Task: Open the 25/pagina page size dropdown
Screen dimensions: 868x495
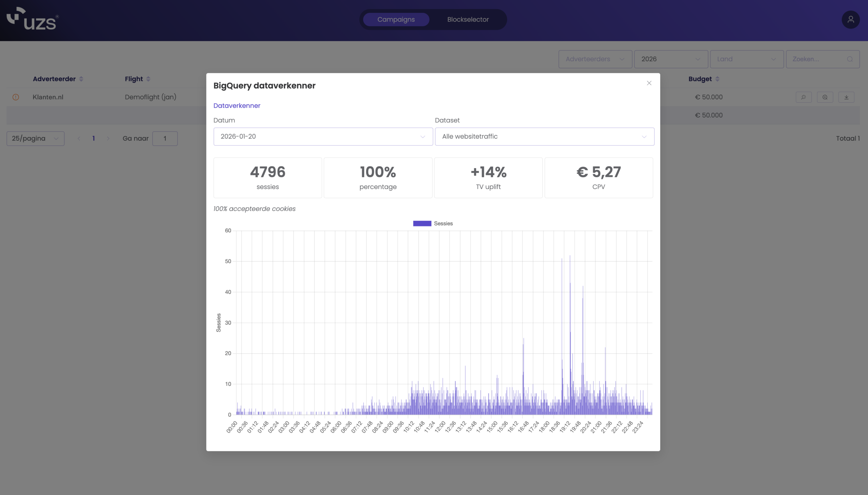Action: pos(35,139)
